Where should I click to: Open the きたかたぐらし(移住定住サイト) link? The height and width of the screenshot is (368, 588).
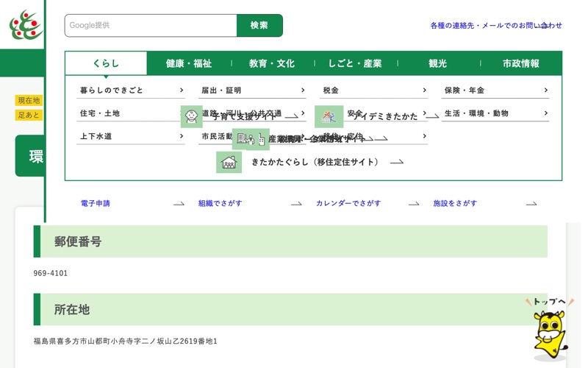[315, 162]
